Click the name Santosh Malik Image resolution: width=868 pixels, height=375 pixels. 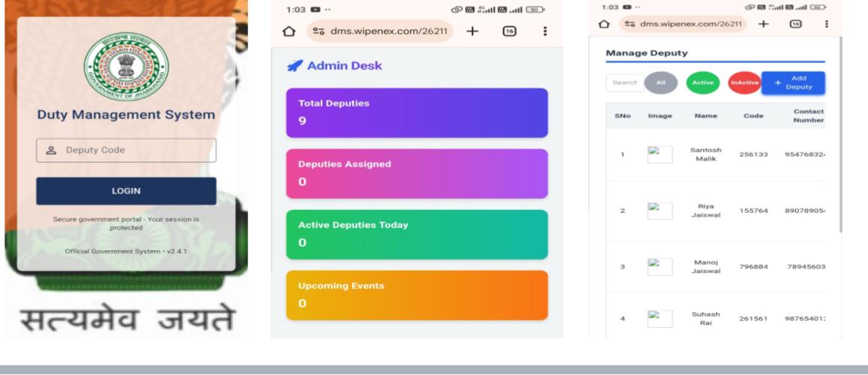pyautogui.click(x=706, y=154)
